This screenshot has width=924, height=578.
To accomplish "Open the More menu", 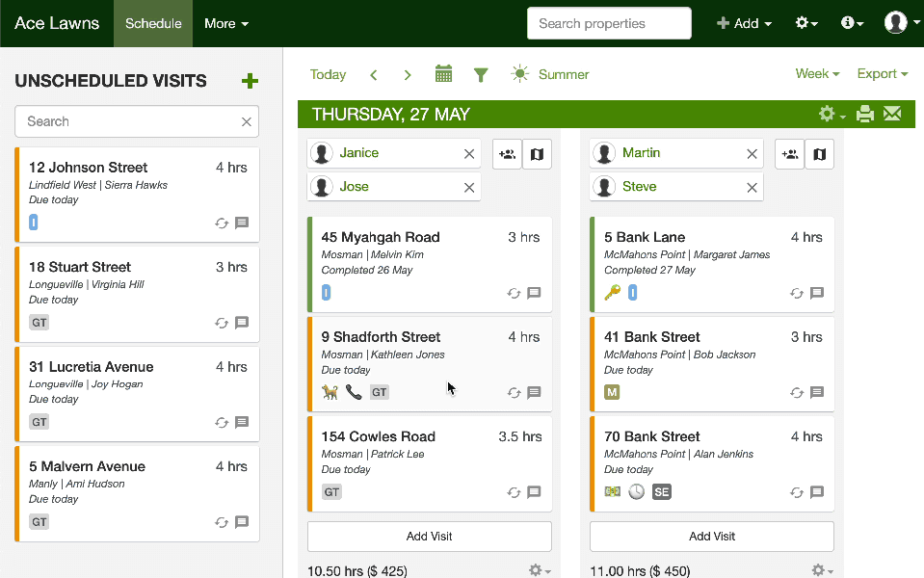I will (x=226, y=23).
